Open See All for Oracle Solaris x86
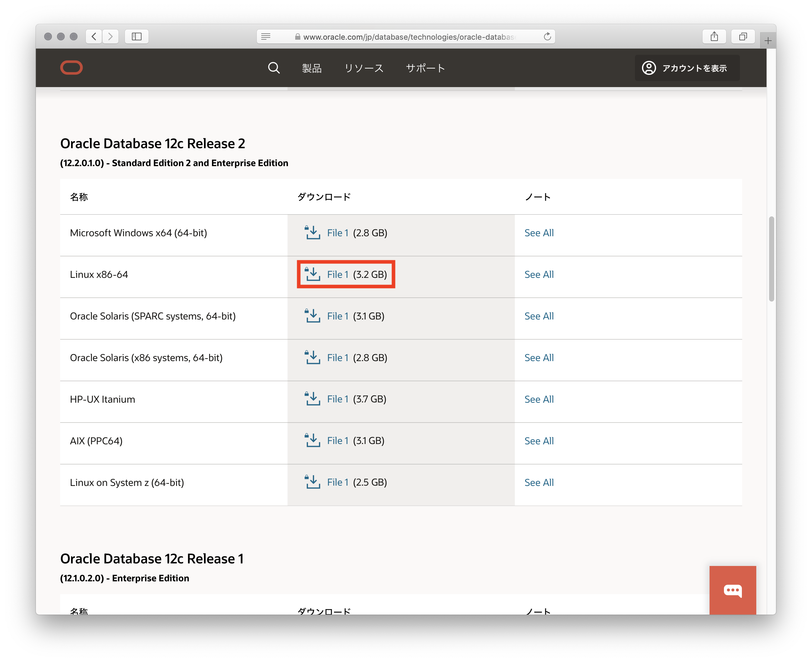812x662 pixels. point(539,357)
